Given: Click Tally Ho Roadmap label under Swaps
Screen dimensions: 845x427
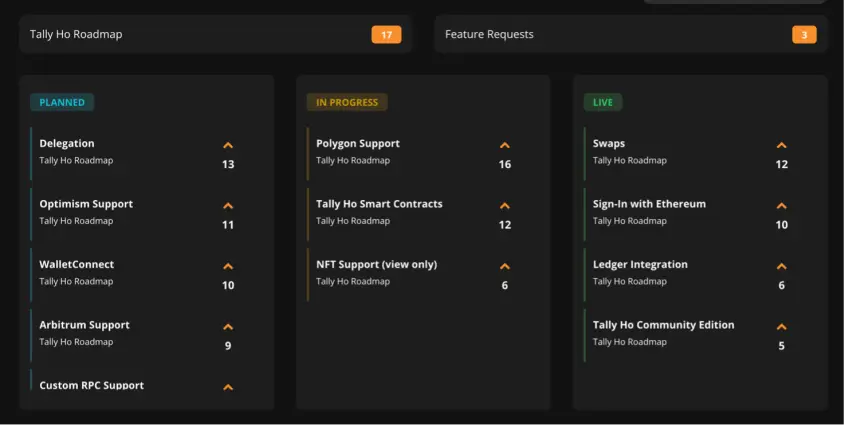Looking at the screenshot, I should (629, 160).
